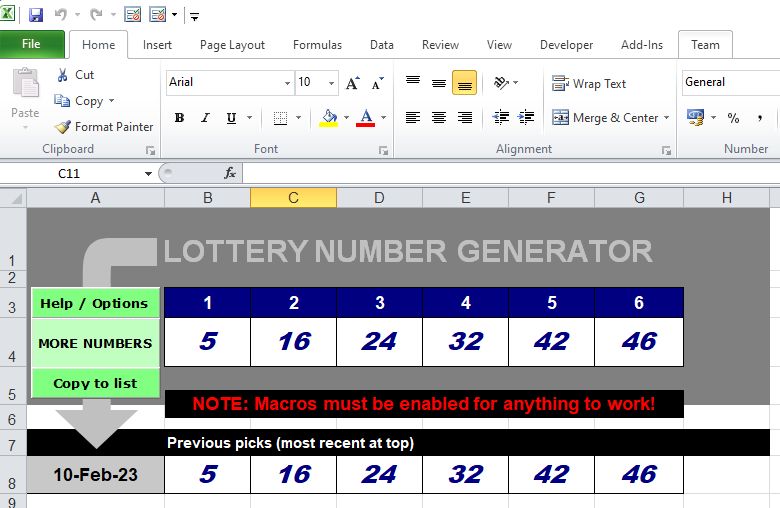Open the Clipboard dialog launcher

coord(150,150)
